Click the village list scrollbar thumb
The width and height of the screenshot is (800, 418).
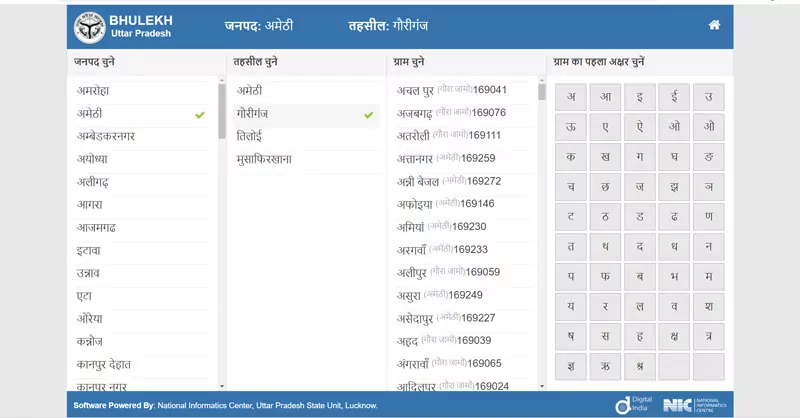tap(542, 92)
